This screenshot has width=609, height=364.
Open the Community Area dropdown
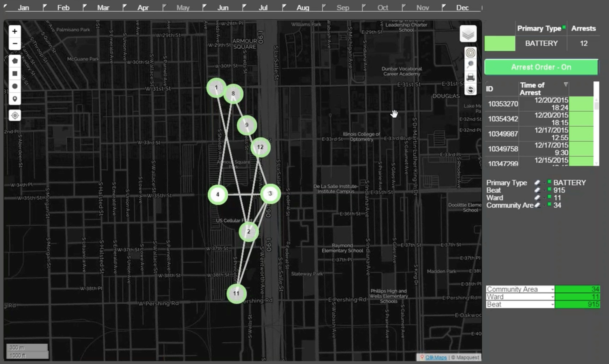click(x=552, y=289)
